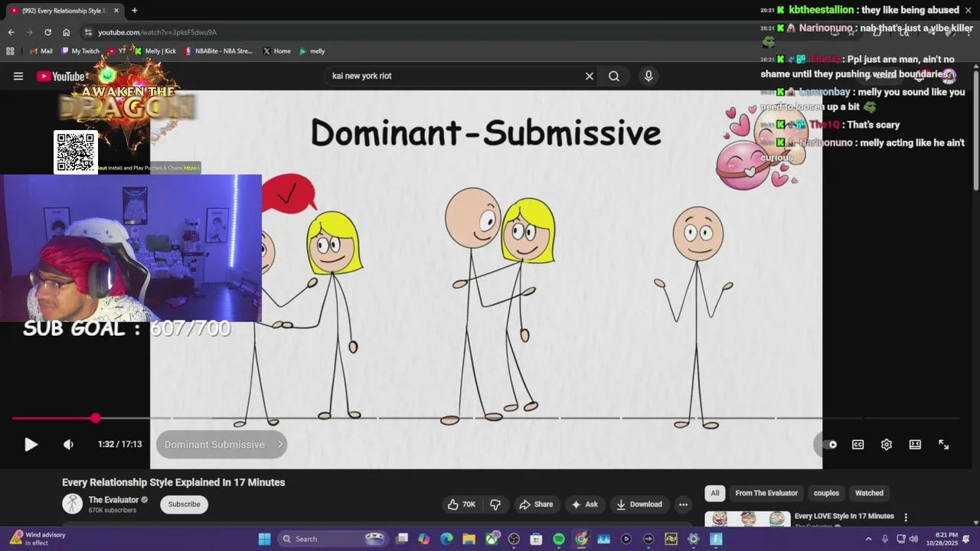980x551 pixels.
Task: Clear the 'kai new york riot' search
Action: click(x=590, y=76)
